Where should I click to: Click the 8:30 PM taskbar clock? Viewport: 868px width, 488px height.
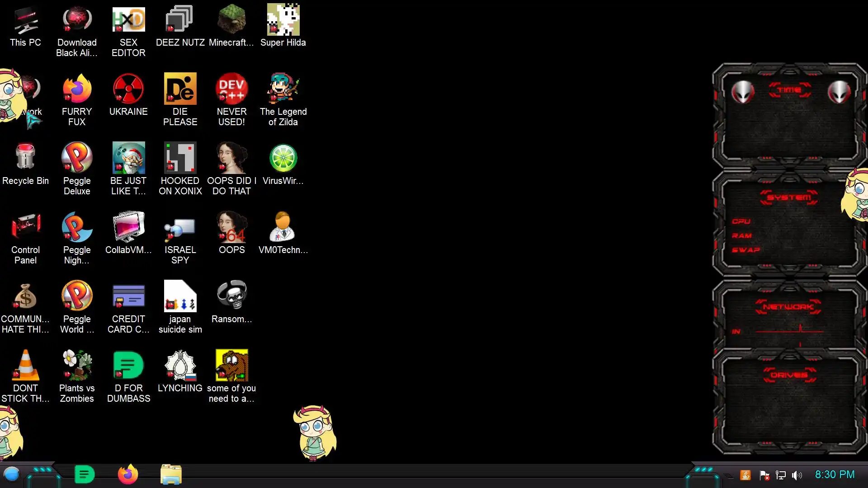(x=835, y=474)
